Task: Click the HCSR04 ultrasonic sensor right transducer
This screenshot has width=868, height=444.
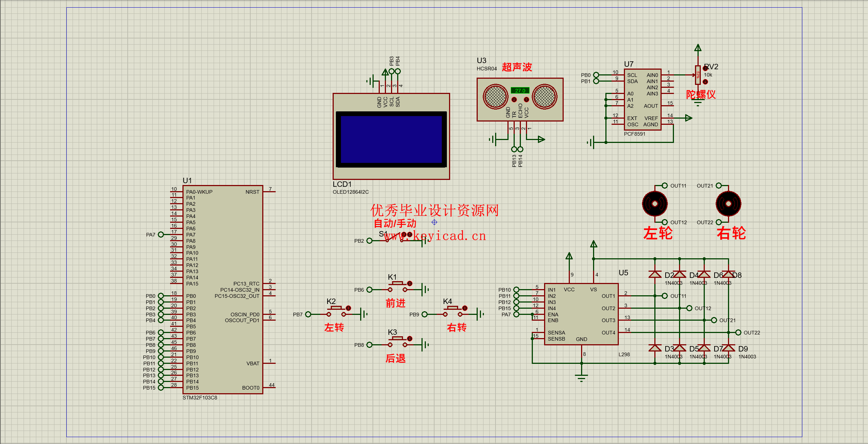Action: [544, 96]
